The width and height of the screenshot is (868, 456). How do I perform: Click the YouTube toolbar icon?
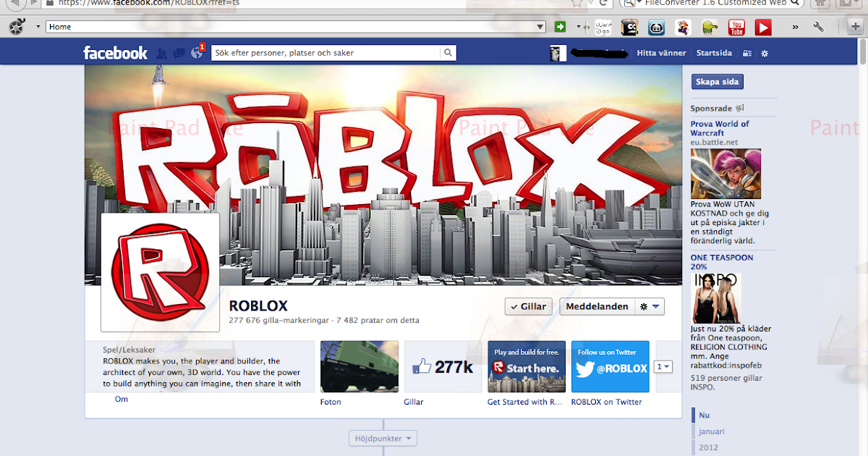pyautogui.click(x=736, y=28)
